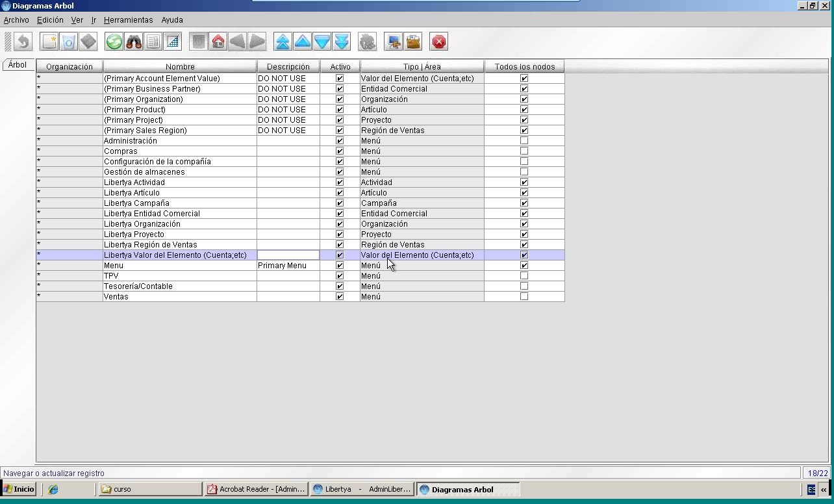Screen dimensions: 834x504
Task: Click the Nombre column header
Action: (x=180, y=66)
